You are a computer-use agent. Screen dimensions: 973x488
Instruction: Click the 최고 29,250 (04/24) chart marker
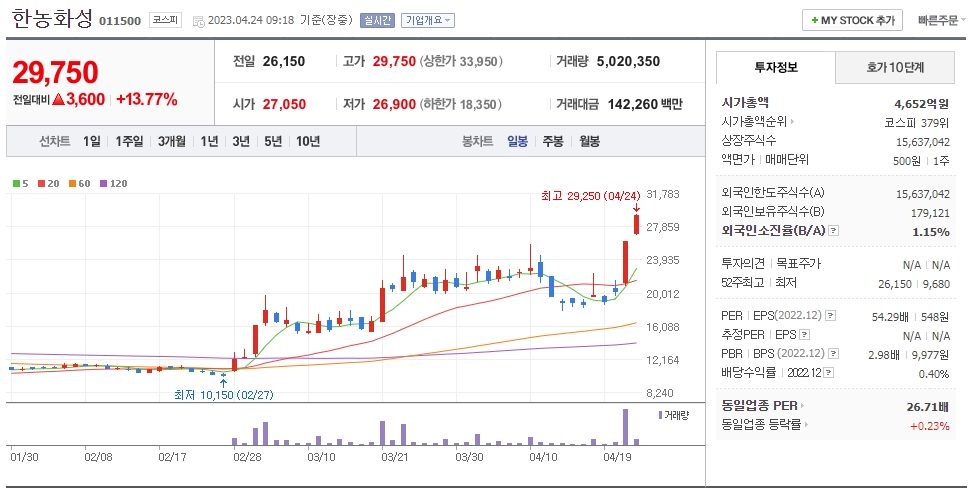click(x=590, y=196)
